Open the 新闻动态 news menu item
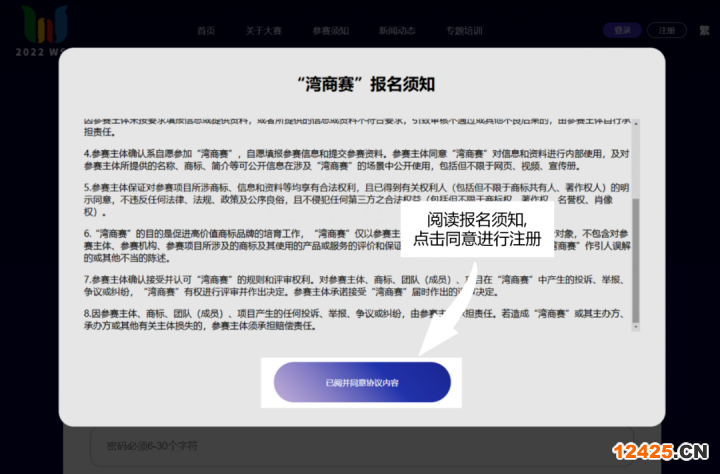The image size is (720, 474). click(x=396, y=31)
